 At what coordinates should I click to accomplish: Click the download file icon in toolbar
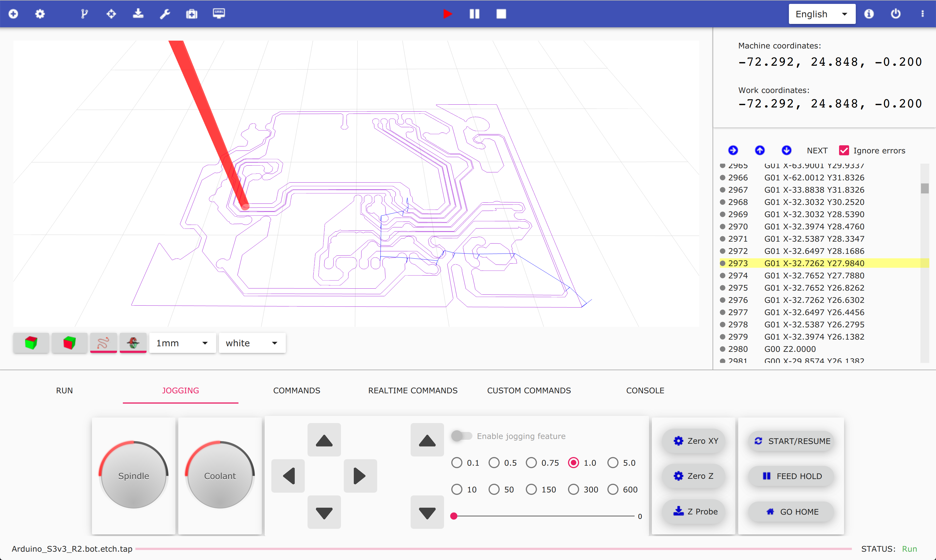pos(138,14)
